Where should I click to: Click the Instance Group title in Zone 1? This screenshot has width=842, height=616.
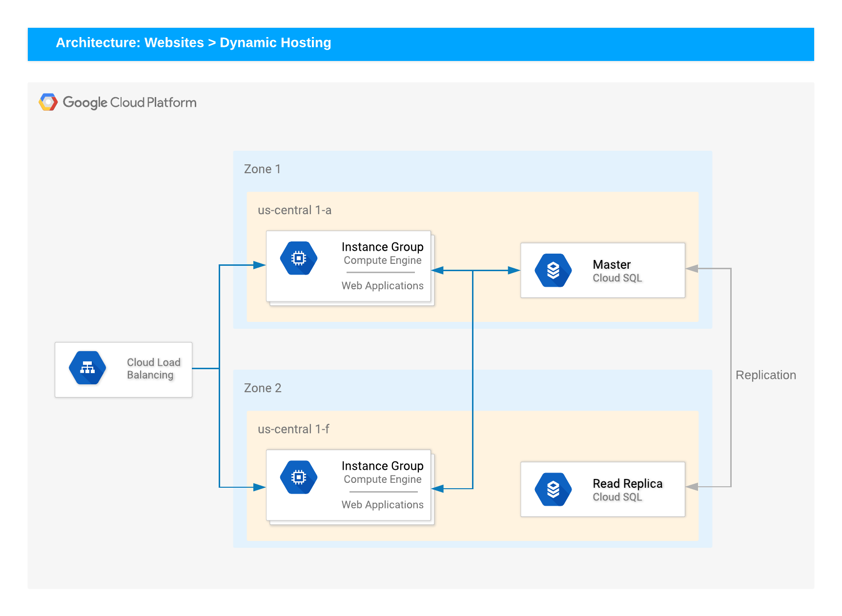[x=383, y=247]
